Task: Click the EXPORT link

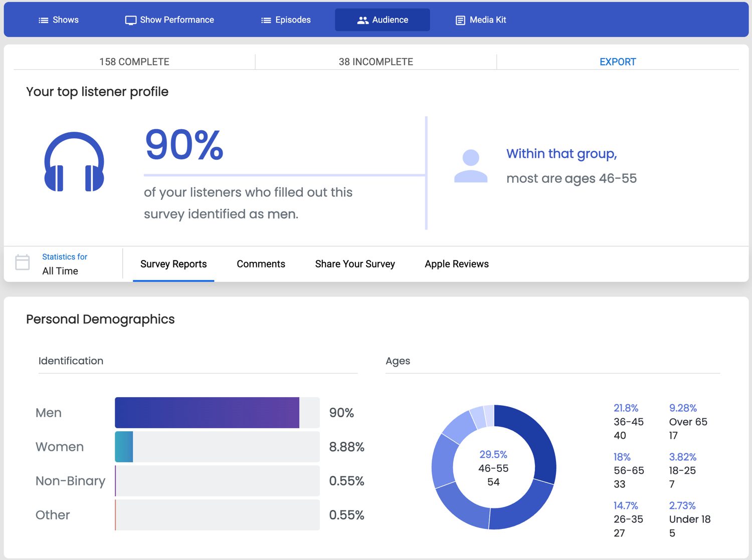Action: point(618,61)
